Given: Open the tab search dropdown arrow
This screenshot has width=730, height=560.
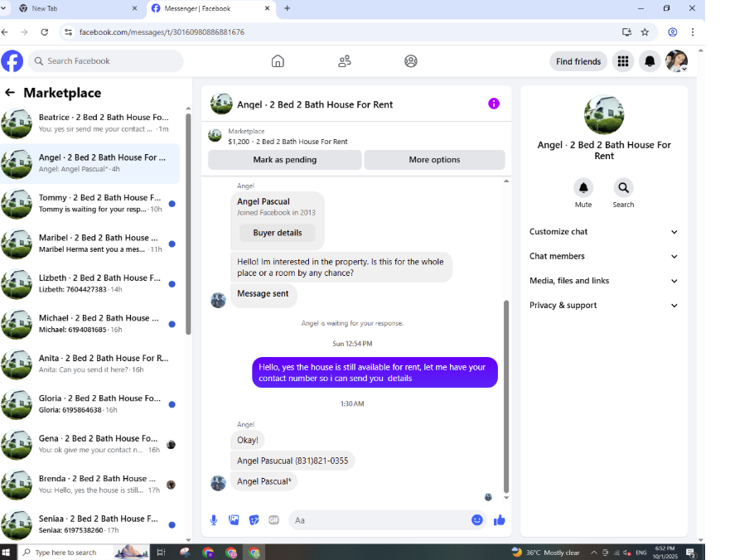Looking at the screenshot, I should [x=3, y=8].
